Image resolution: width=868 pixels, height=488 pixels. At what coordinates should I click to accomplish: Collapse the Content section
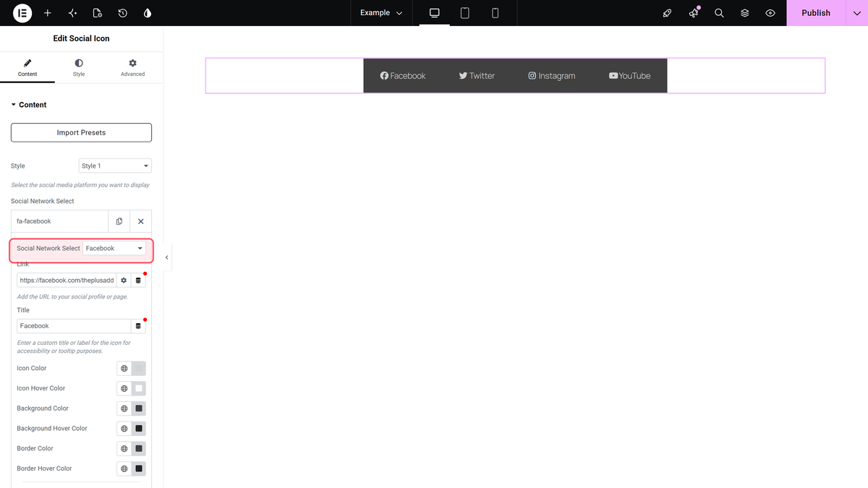[x=29, y=105]
